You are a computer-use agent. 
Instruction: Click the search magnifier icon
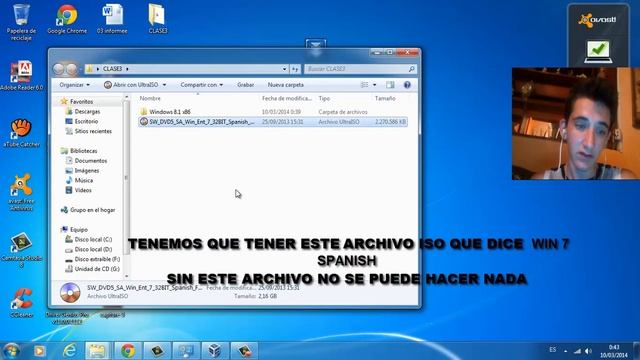[411, 69]
